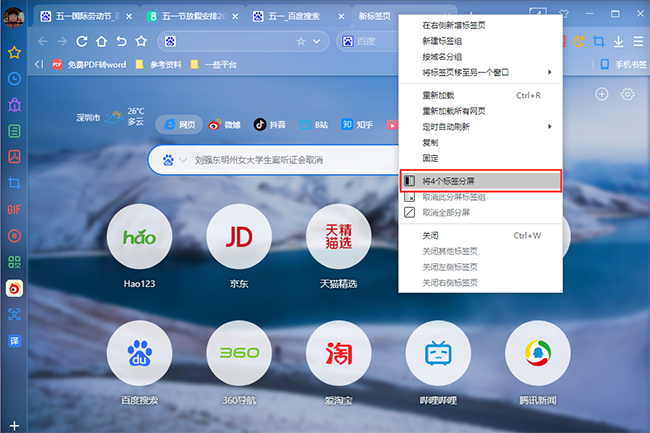Choose 按域名分组 in context menu
The height and width of the screenshot is (433, 650).
(480, 57)
